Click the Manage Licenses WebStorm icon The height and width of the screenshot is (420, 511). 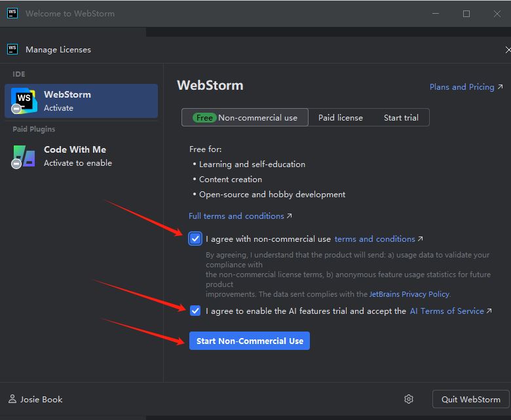[12, 50]
